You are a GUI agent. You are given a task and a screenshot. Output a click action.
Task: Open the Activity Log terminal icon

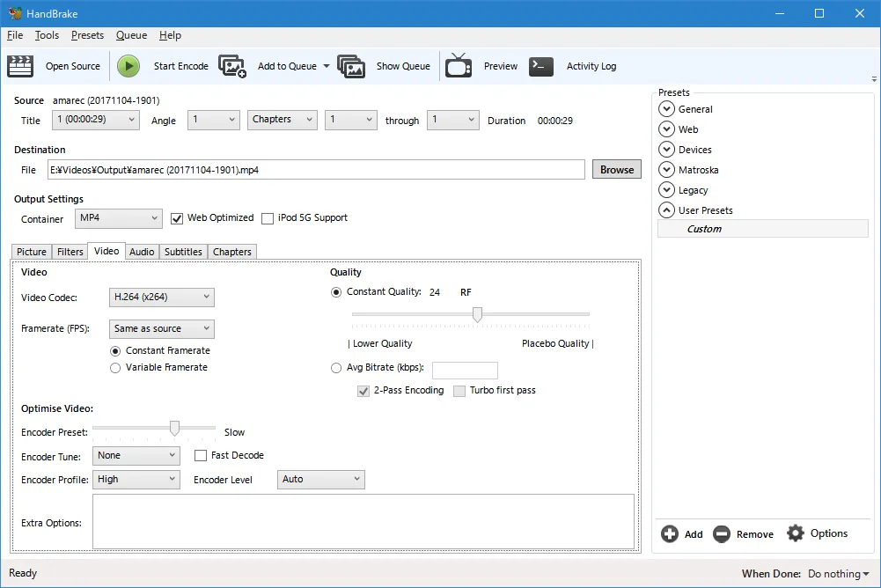(x=541, y=66)
